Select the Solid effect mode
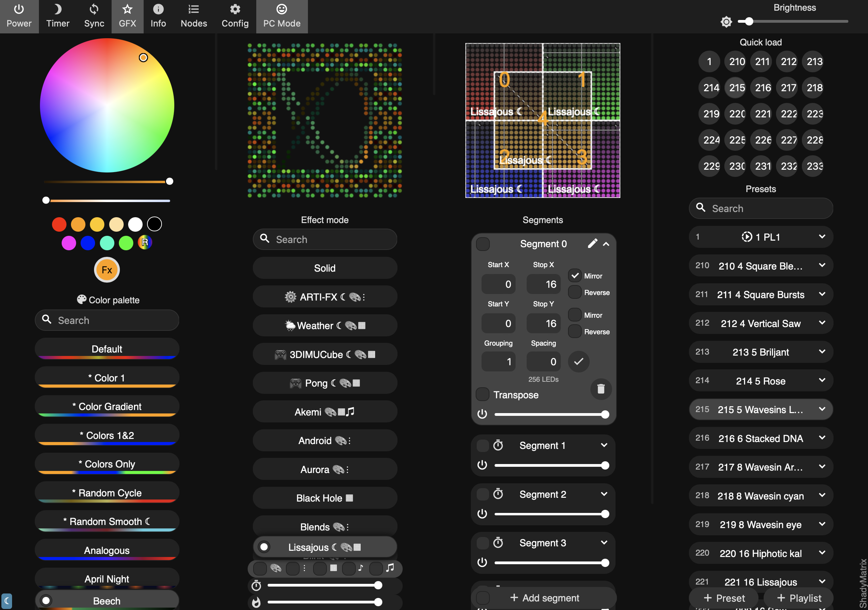 click(325, 268)
